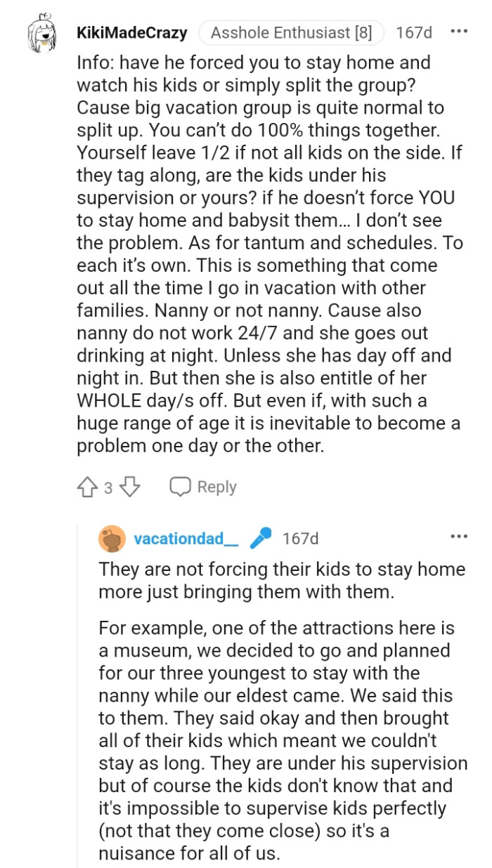Click KikiMadeCrazy's avatar image
Screen dimensions: 492x868
41,32
